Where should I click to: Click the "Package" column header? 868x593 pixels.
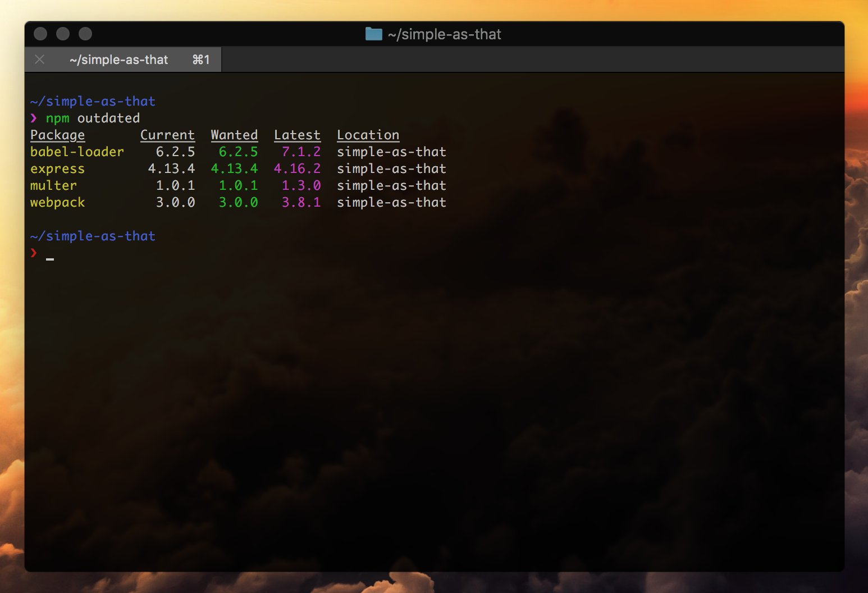(57, 135)
